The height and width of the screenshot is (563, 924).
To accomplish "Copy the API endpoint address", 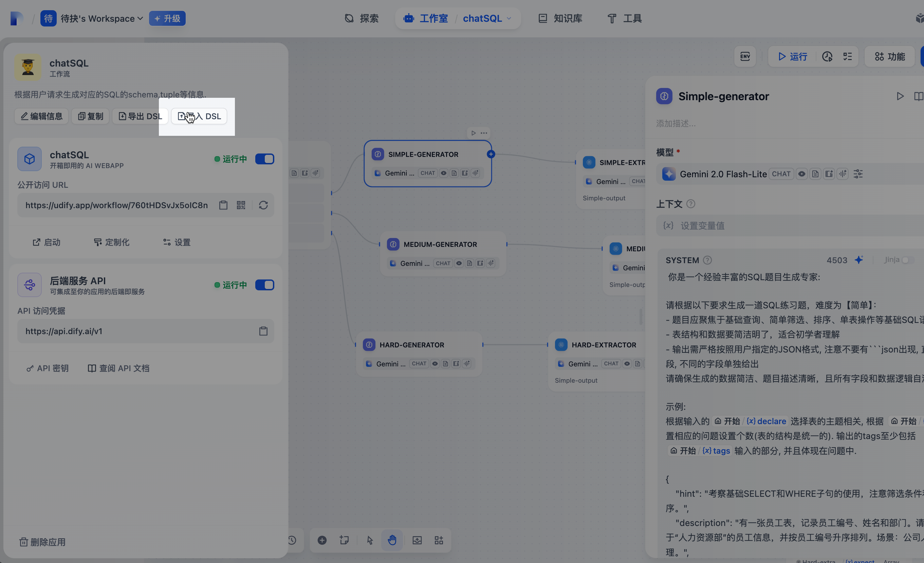I will coord(263,331).
